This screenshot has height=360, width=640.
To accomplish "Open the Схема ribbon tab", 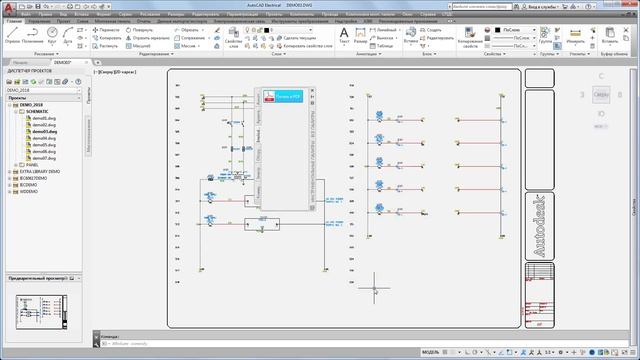I will tap(82, 21).
